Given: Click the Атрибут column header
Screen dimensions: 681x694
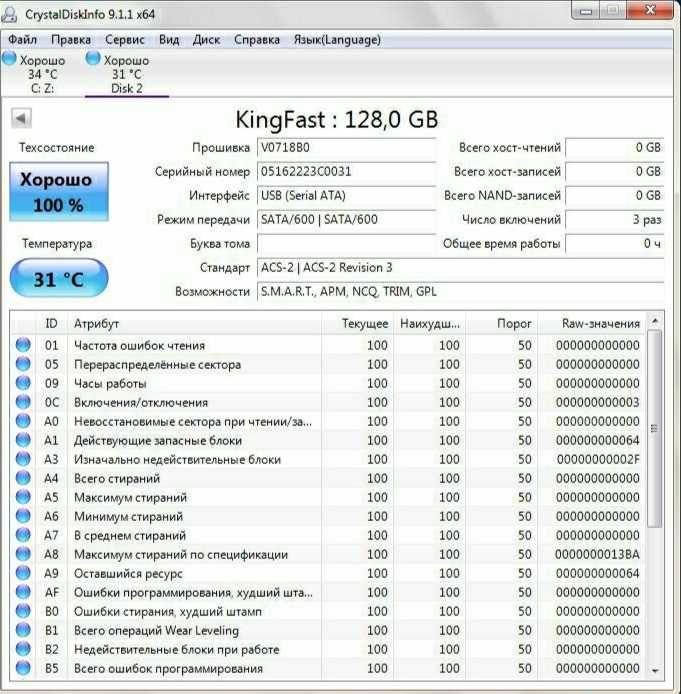Looking at the screenshot, I should click(195, 324).
